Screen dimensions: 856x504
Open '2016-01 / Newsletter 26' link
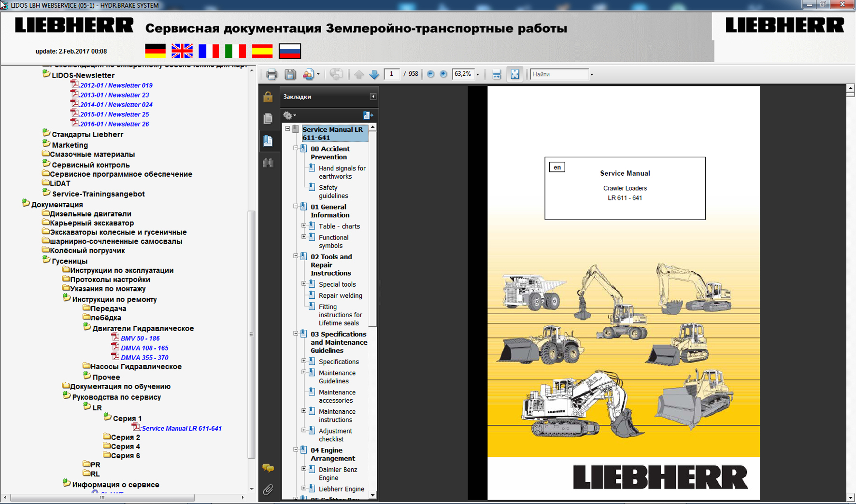[x=114, y=124]
